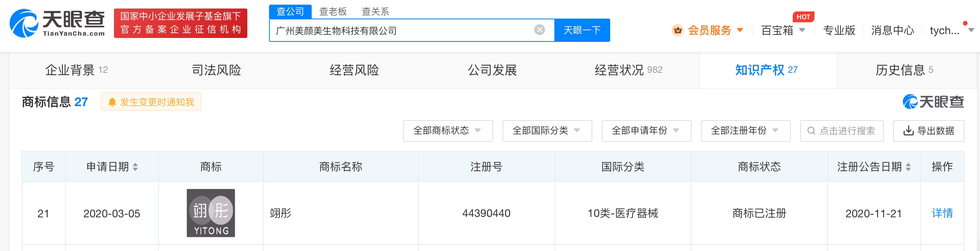Click the VIP crown member icon
980x251 pixels.
(x=678, y=30)
